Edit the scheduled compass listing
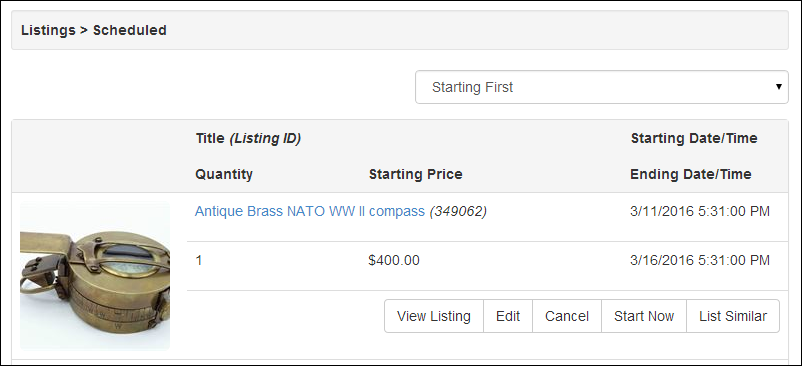The height and width of the screenshot is (366, 802). point(508,316)
